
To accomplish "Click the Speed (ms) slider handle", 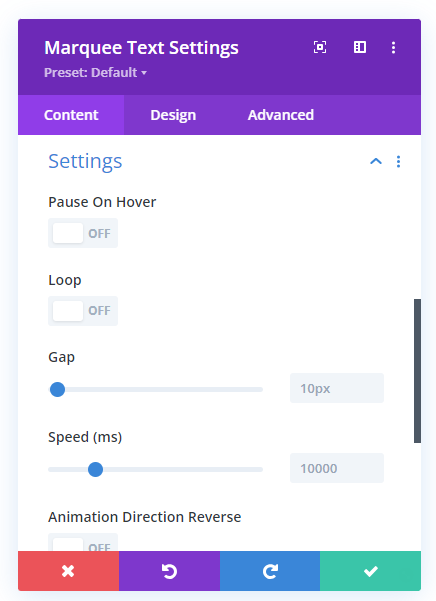I will point(95,469).
